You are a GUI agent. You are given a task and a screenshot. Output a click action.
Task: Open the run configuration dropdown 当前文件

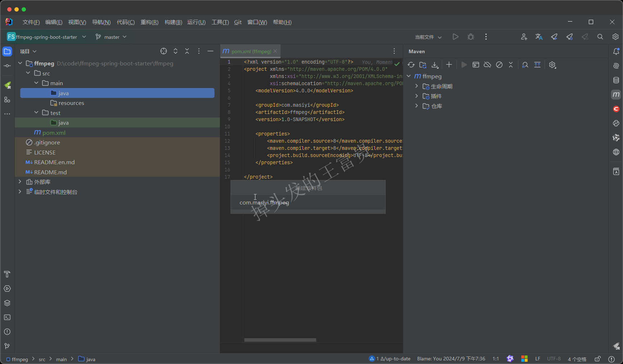[x=428, y=37]
